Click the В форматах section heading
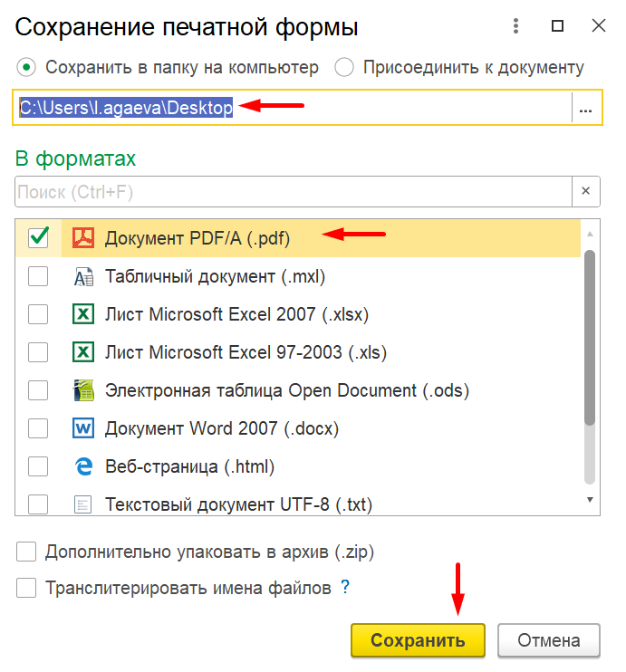The image size is (626, 672). tap(75, 158)
